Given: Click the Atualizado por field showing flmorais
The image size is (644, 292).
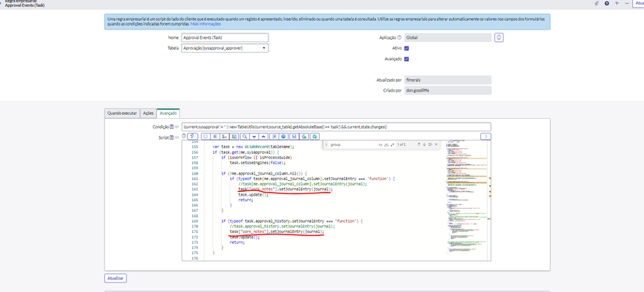Looking at the screenshot, I should coord(448,80).
